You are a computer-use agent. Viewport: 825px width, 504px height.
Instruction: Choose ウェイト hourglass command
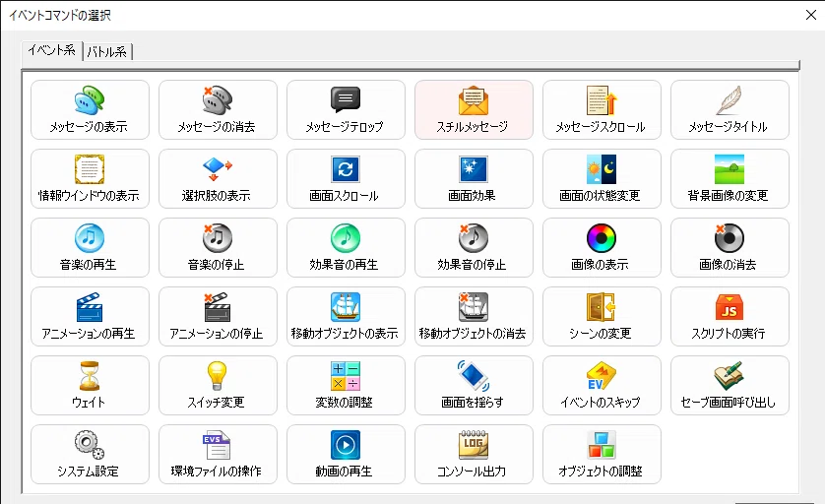[90, 386]
